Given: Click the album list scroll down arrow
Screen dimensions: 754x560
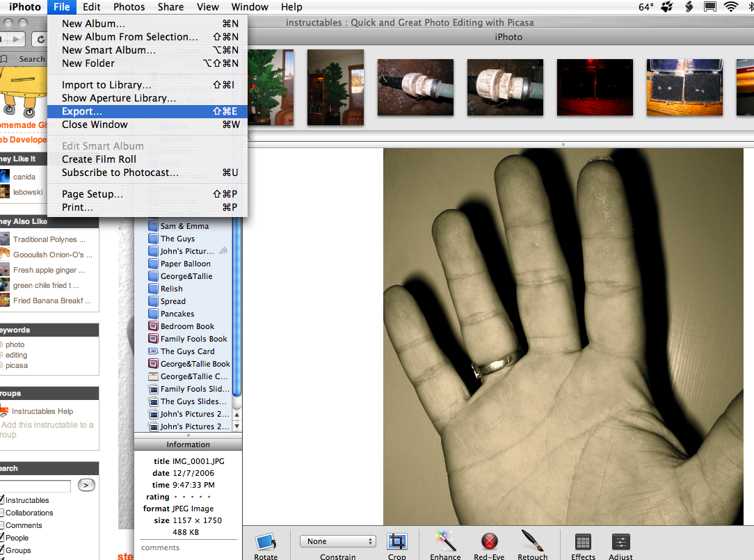Looking at the screenshot, I should click(x=236, y=426).
